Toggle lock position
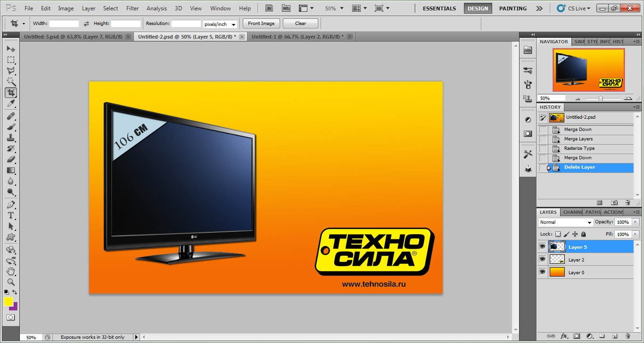This screenshot has height=343, width=644. pos(575,234)
